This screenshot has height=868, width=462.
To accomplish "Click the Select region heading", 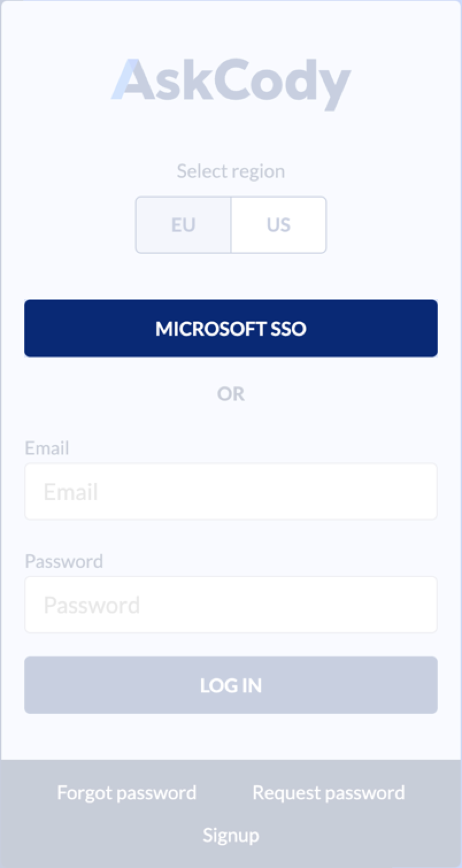I will pyautogui.click(x=230, y=171).
